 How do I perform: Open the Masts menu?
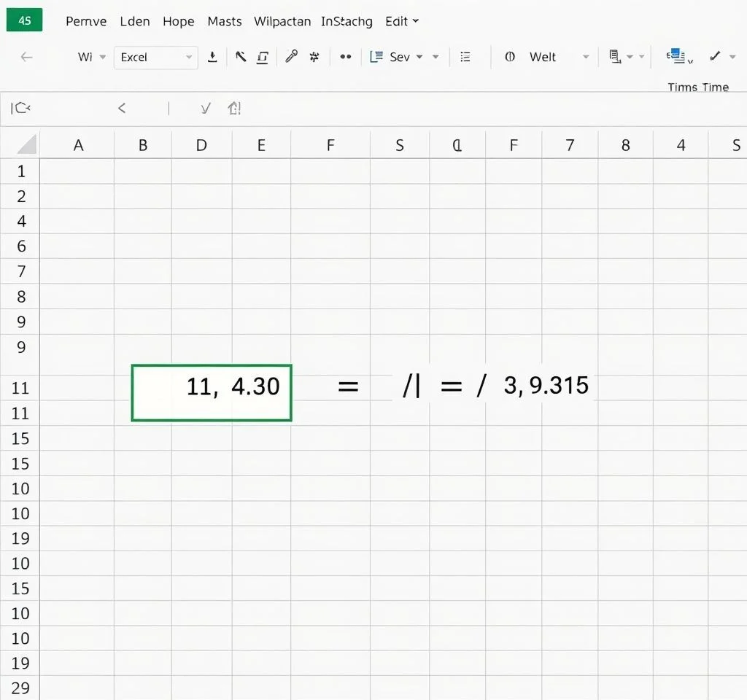(x=224, y=21)
